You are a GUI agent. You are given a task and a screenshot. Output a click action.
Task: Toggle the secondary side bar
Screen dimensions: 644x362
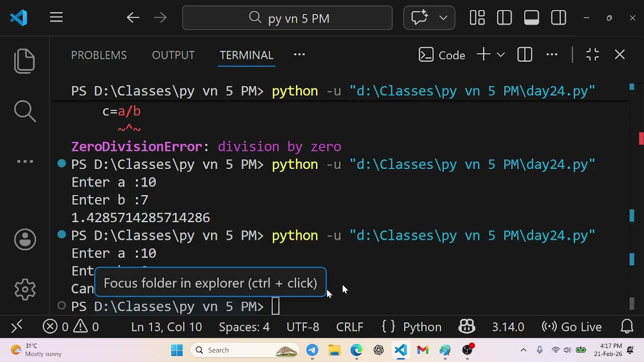pos(558,18)
